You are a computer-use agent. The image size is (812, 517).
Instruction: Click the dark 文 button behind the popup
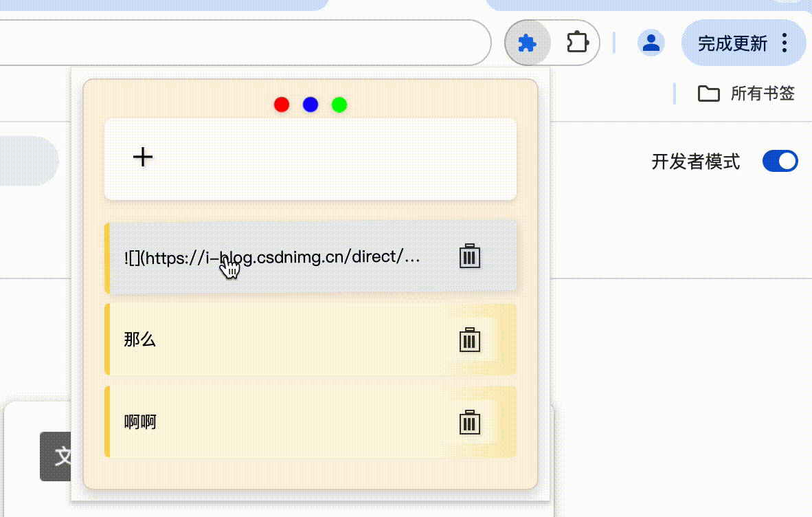56,456
